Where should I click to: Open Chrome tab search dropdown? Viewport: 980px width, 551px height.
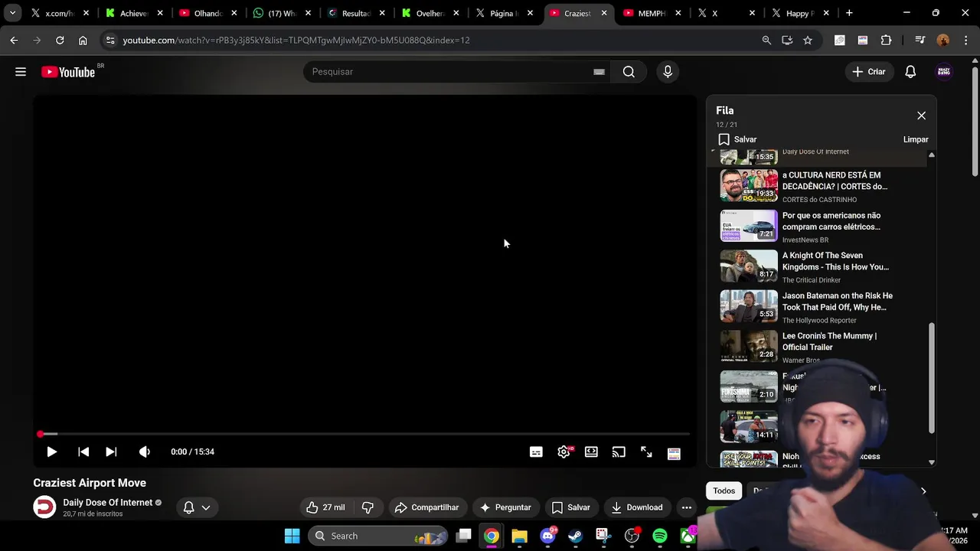12,13
